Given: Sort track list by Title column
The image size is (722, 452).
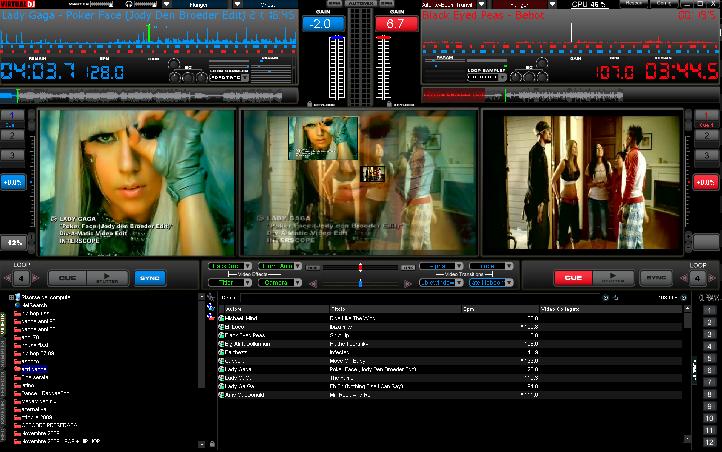Looking at the screenshot, I should [x=395, y=309].
